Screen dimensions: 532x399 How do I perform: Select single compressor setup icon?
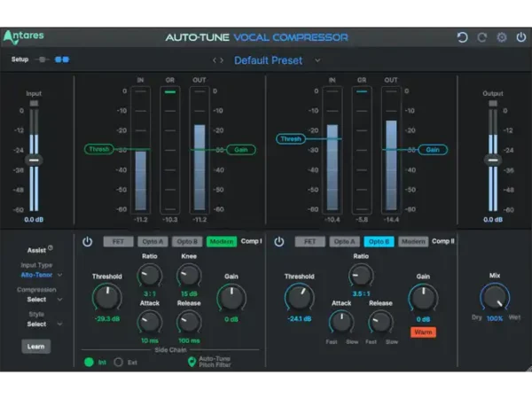[x=42, y=59]
